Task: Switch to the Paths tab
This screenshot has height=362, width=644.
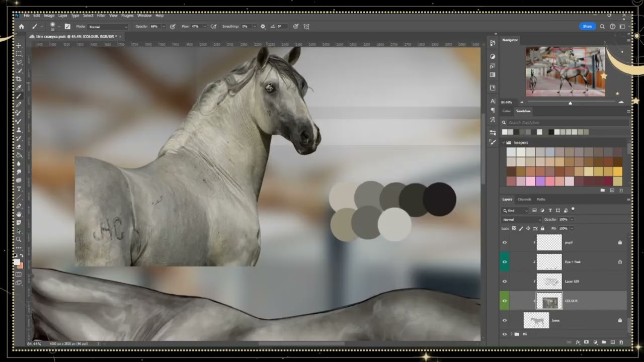Action: click(541, 199)
